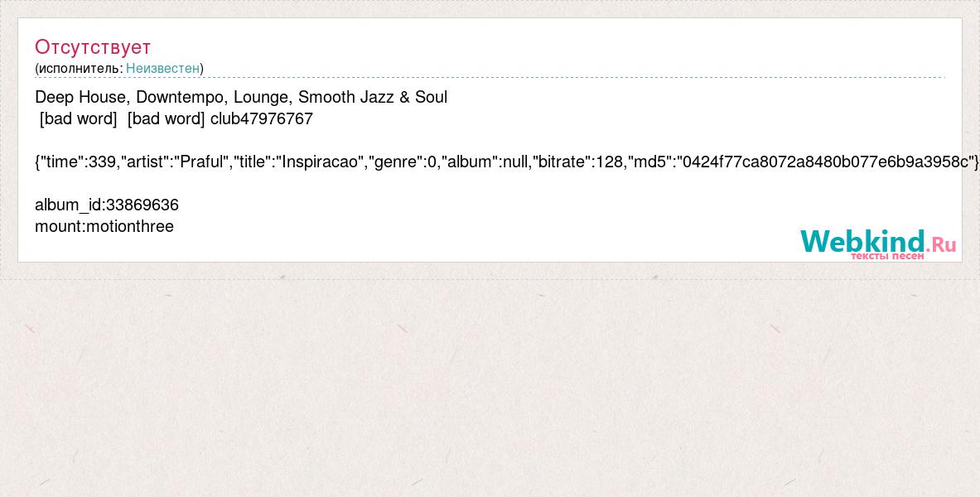Click the title value Inspiracao
Image resolution: width=980 pixels, height=497 pixels.
[x=322, y=162]
